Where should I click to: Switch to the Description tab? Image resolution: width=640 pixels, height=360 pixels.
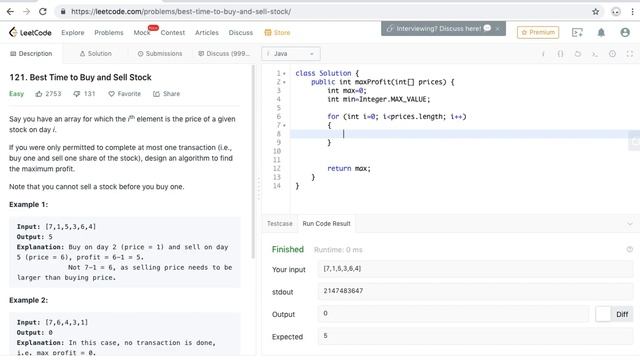[31, 53]
